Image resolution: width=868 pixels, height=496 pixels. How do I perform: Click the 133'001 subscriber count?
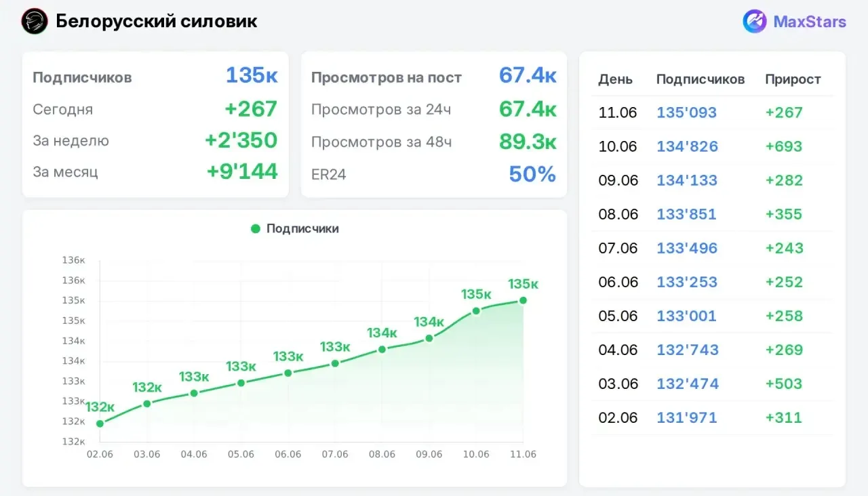[x=686, y=316]
